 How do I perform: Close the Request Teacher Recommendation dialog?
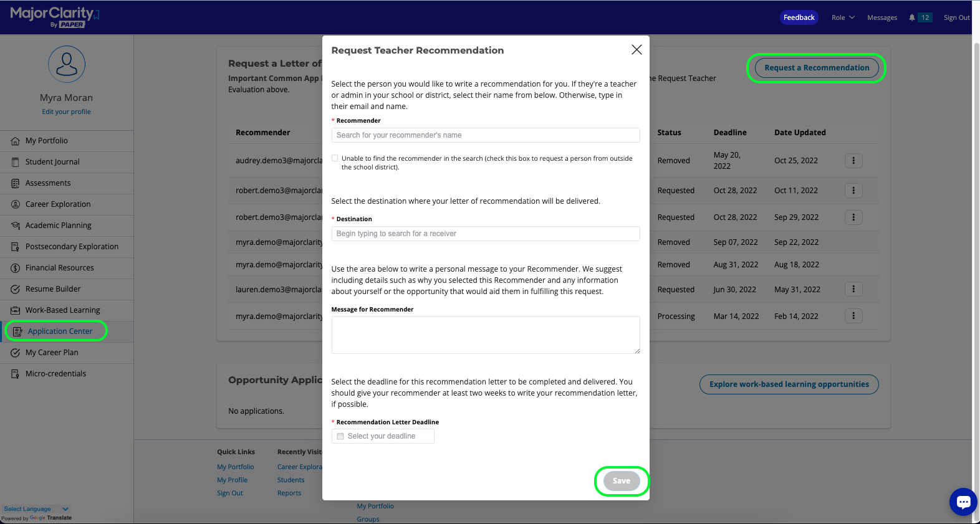[x=636, y=50]
